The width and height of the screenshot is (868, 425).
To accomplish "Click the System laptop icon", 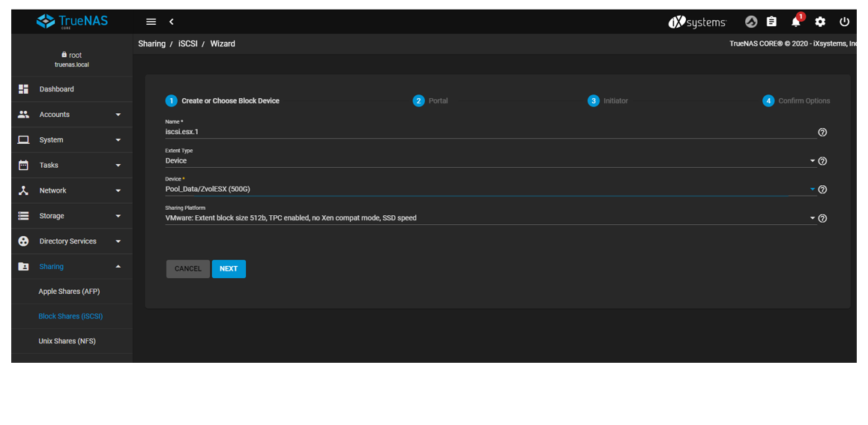I will coord(23,140).
